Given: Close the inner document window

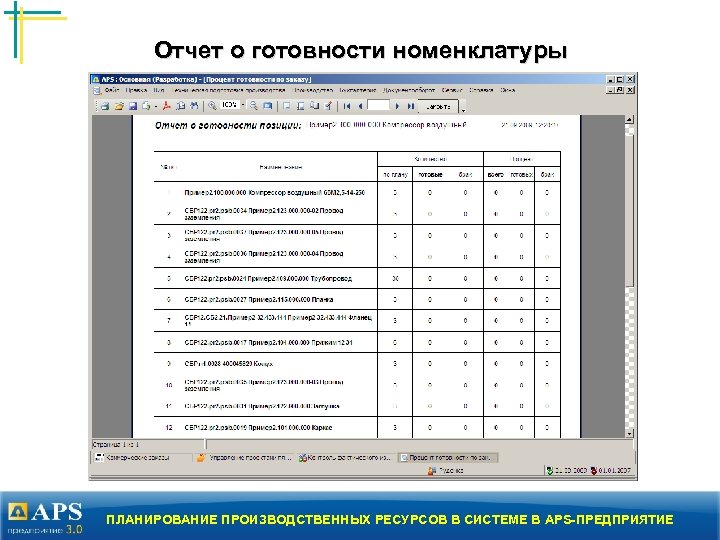Looking at the screenshot, I should click(630, 90).
